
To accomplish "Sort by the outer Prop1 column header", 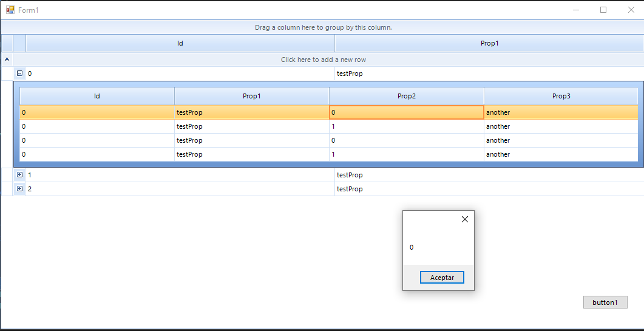I will tap(489, 43).
